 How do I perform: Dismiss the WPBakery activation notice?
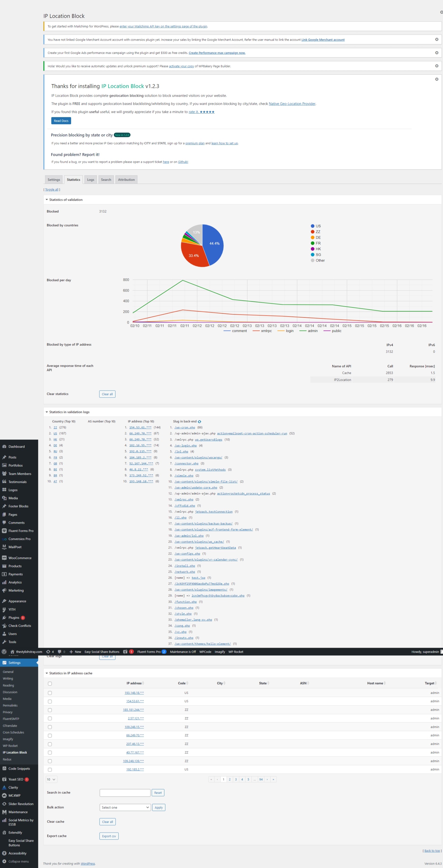[x=437, y=66]
